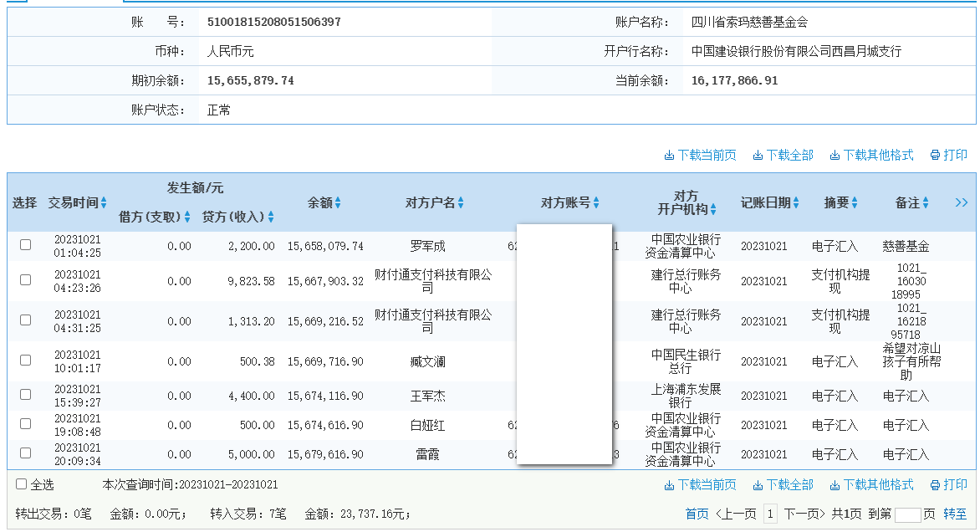Click balance 15,679,616.90 cell

pos(325,454)
